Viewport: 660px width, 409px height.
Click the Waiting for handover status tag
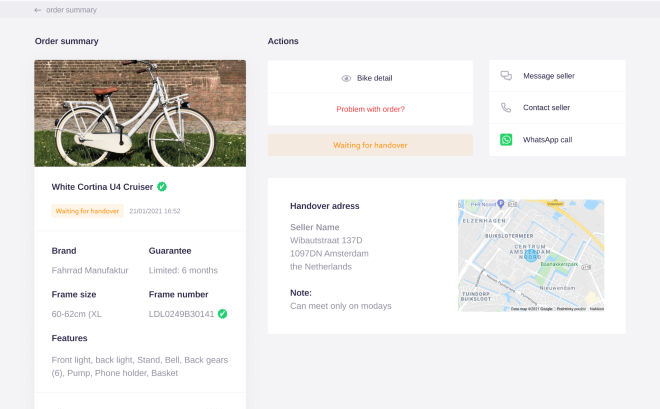87,211
